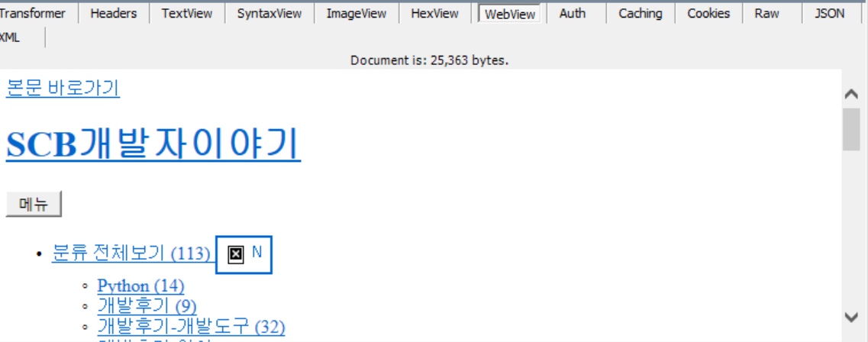
Task: Open the 개발후기 (9) category link
Action: click(147, 306)
